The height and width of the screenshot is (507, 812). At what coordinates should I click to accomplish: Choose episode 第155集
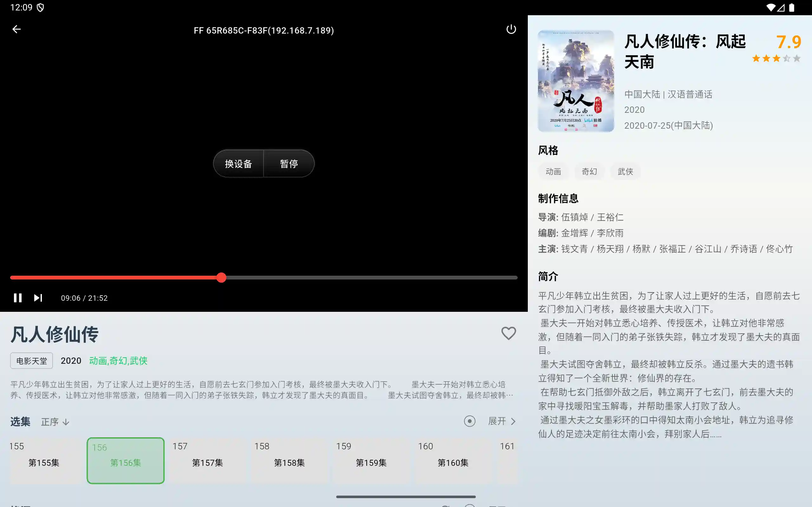pos(44,460)
